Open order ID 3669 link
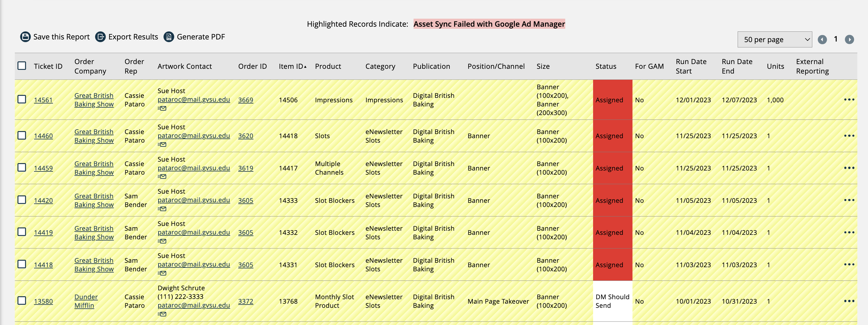Image resolution: width=868 pixels, height=325 pixels. [x=245, y=100]
